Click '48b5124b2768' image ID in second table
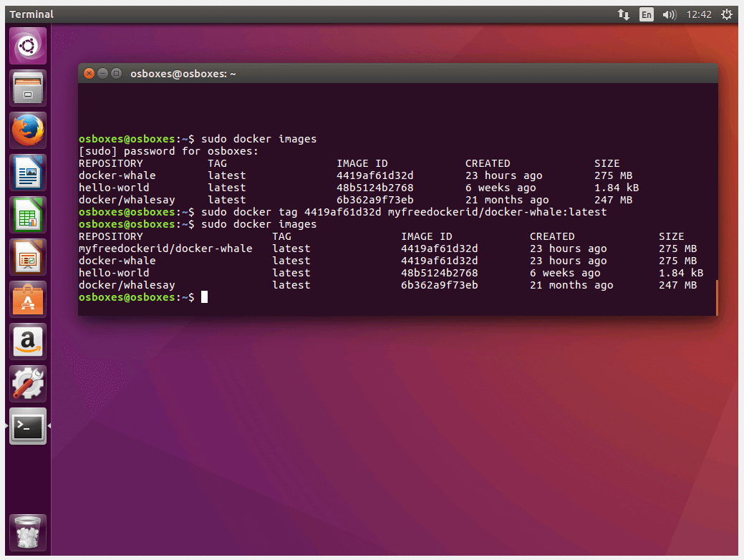Viewport: 744px width, 560px height. coord(440,273)
